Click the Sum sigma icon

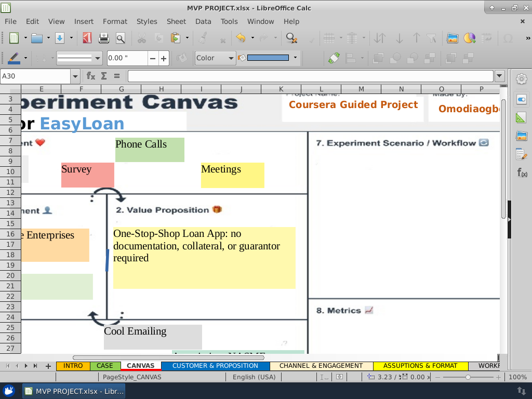(104, 76)
